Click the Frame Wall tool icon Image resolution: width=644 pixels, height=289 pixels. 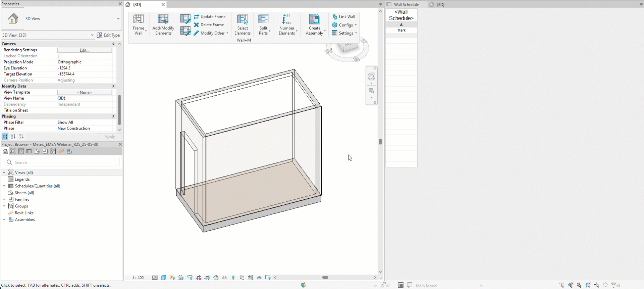pyautogui.click(x=138, y=19)
